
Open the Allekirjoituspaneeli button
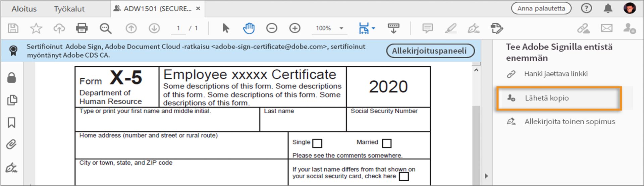pyautogui.click(x=429, y=51)
